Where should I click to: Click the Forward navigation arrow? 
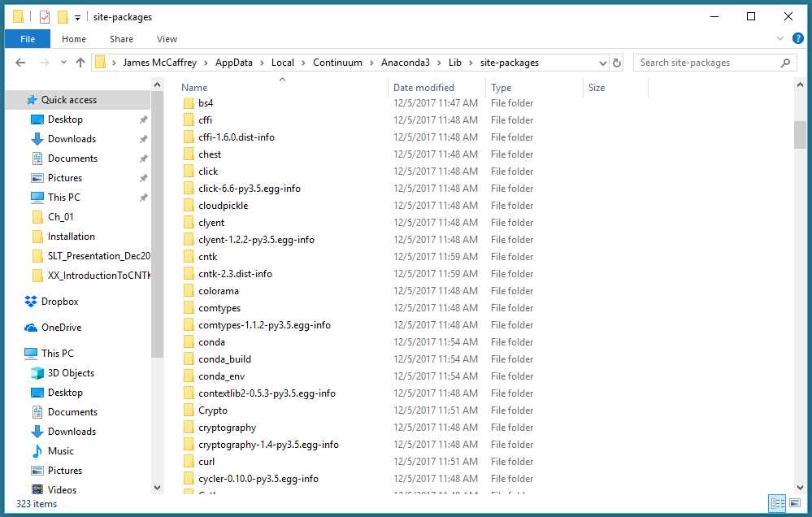45,63
